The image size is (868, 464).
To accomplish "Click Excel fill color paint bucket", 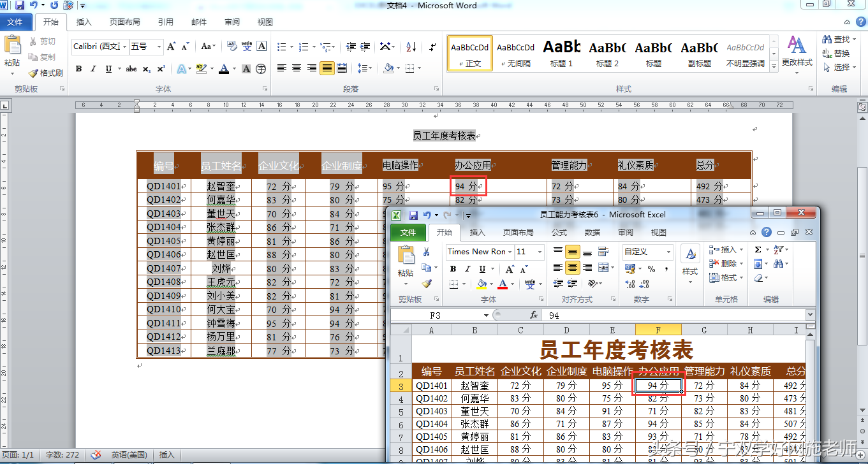I will pyautogui.click(x=482, y=284).
